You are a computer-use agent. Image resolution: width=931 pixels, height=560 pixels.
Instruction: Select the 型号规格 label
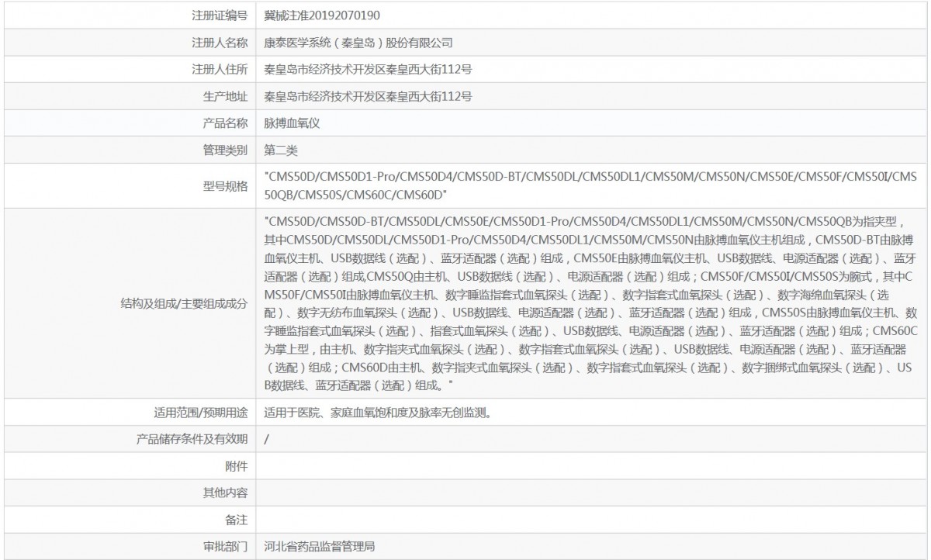pos(225,185)
